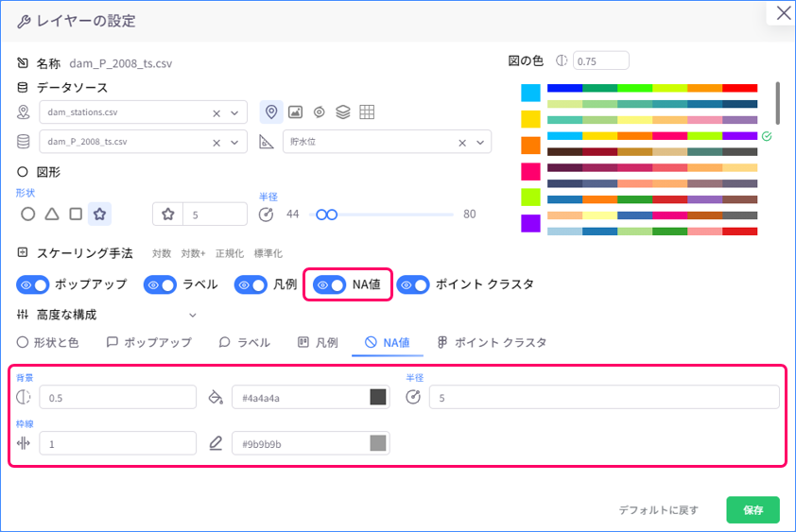Open the ラベル tab
Viewport: 796px width, 532px height.
[244, 343]
